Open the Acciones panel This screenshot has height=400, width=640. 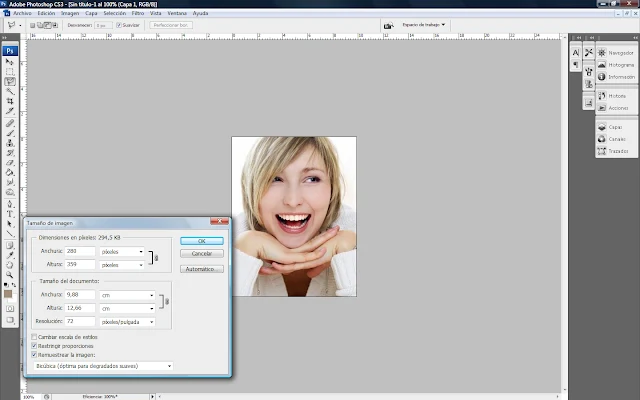pos(616,108)
